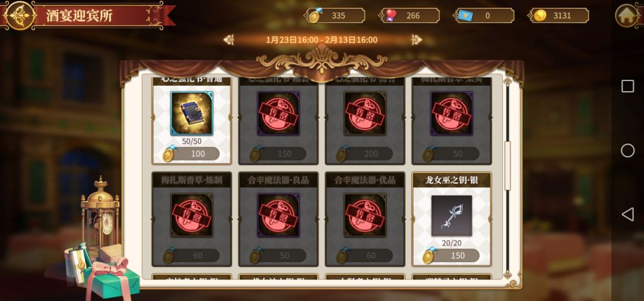The image size is (644, 301).
Task: Purchase book item priced at 100 medals
Action: point(191,154)
